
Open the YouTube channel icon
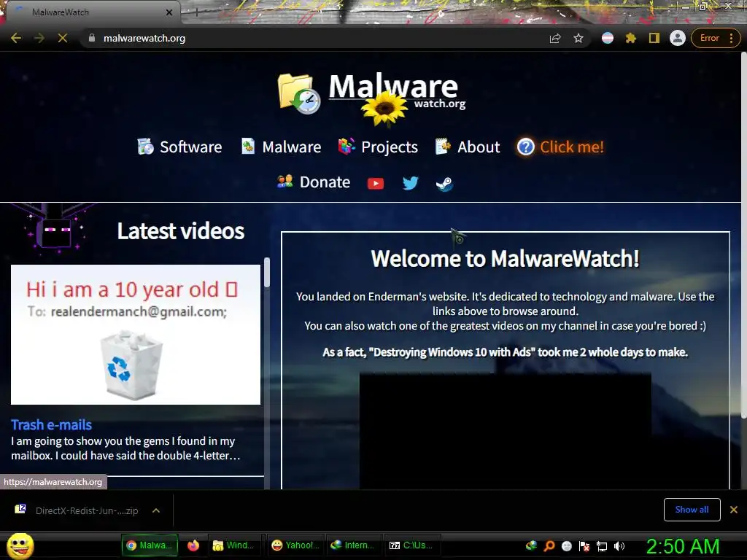click(x=376, y=183)
